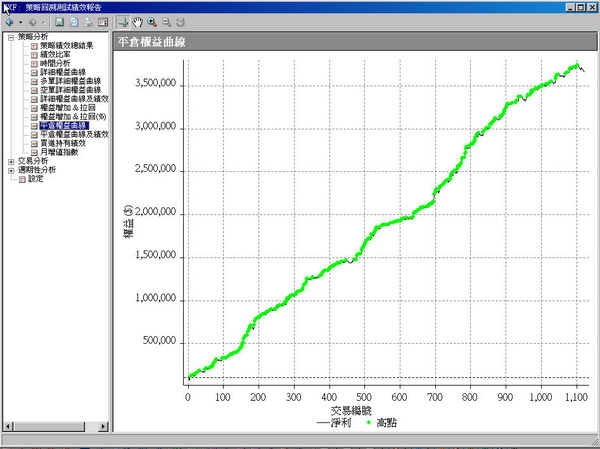The height and width of the screenshot is (449, 600).
Task: Click the 600 x-axis label
Action: (x=399, y=397)
